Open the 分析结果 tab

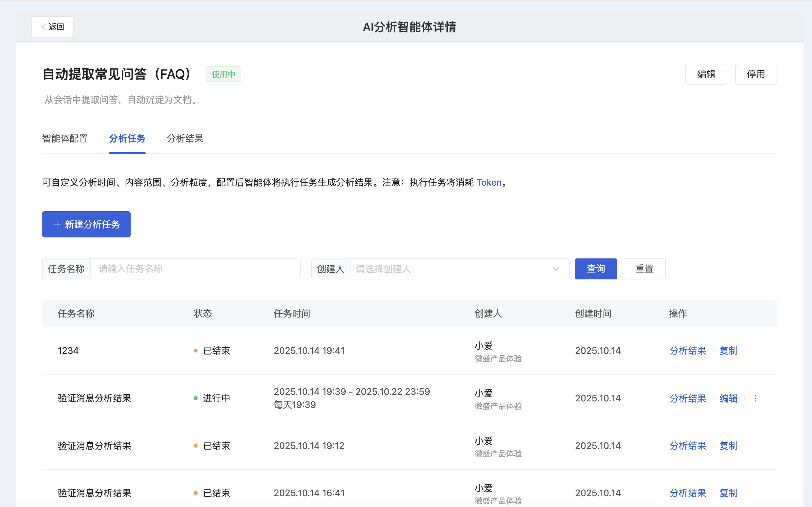coord(185,138)
